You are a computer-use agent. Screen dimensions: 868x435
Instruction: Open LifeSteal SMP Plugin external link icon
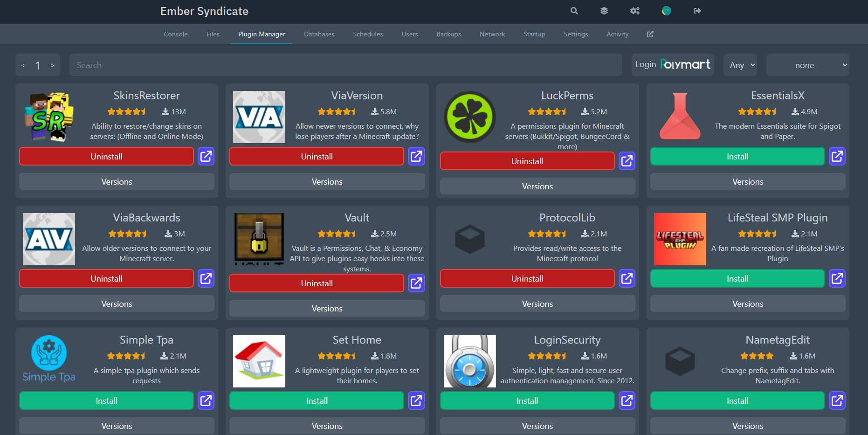pos(837,278)
